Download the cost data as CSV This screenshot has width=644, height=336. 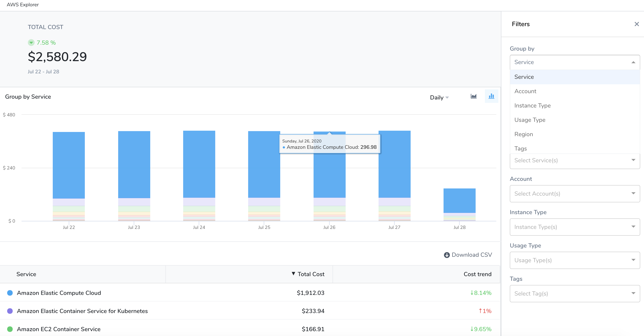coord(468,255)
